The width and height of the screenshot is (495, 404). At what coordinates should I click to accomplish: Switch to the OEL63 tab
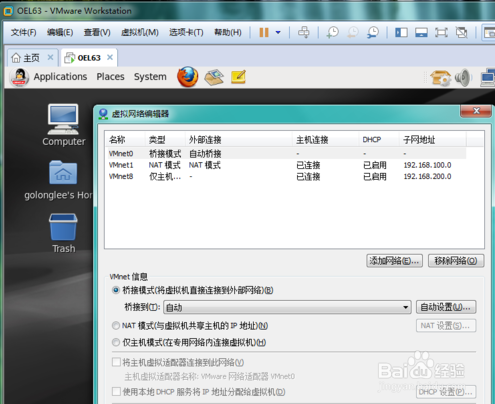[89, 58]
